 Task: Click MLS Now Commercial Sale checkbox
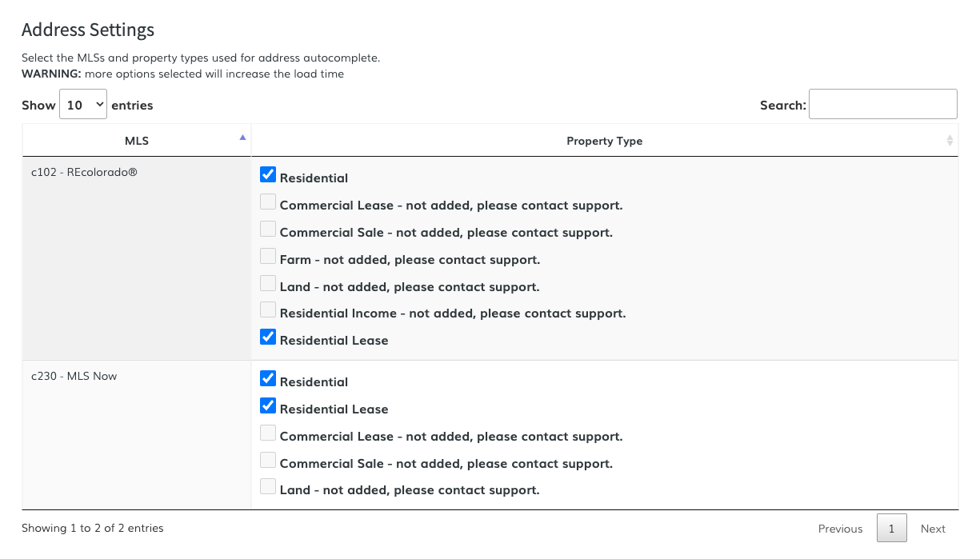[268, 461]
